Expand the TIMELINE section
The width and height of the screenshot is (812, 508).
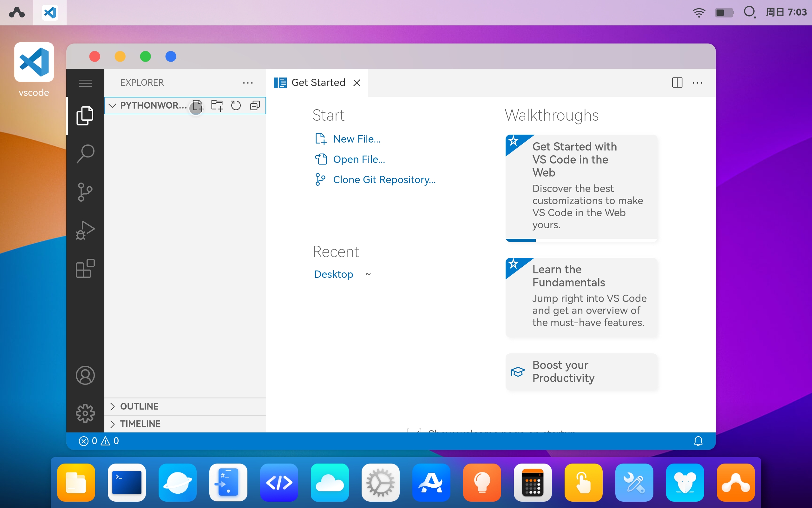coord(185,424)
